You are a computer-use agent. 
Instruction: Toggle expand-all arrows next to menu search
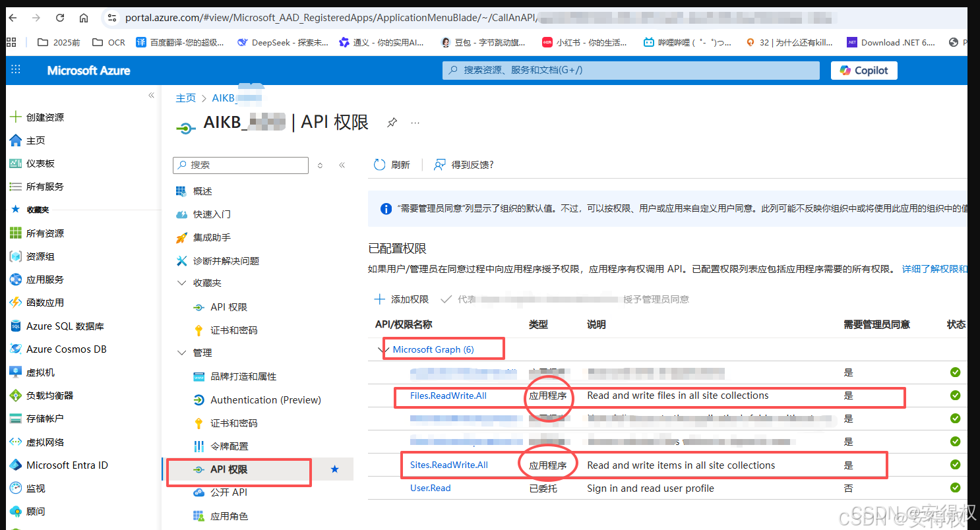tap(321, 165)
